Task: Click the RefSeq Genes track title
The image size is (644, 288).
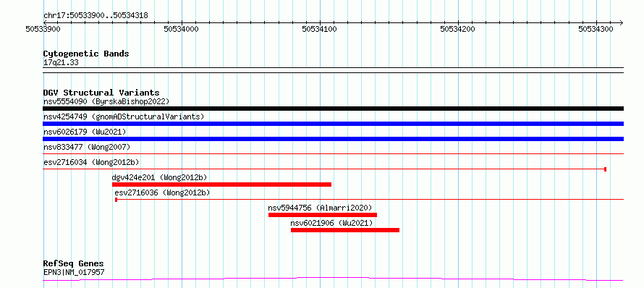Action: point(74,264)
